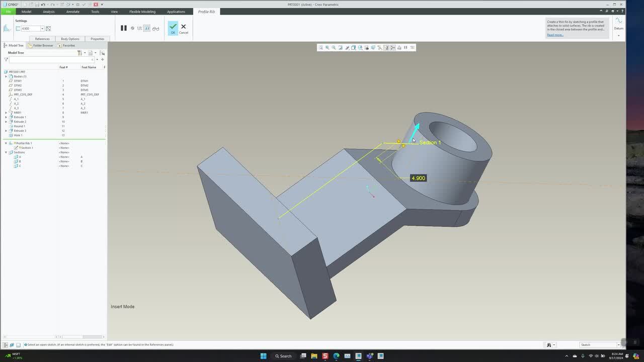Click the no-preview icon beside pause
This screenshot has height=362, width=644.
click(x=133, y=28)
